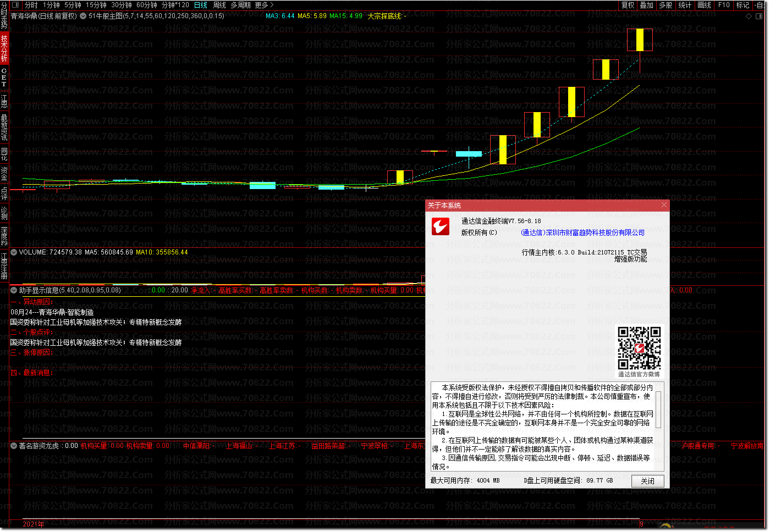Click the MA3: 6.44 value
770x532 pixels.
[x=280, y=16]
